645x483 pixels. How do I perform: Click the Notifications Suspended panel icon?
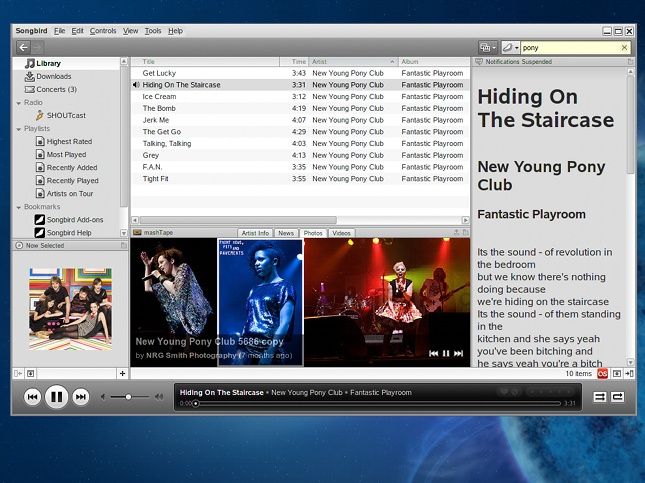tap(479, 62)
